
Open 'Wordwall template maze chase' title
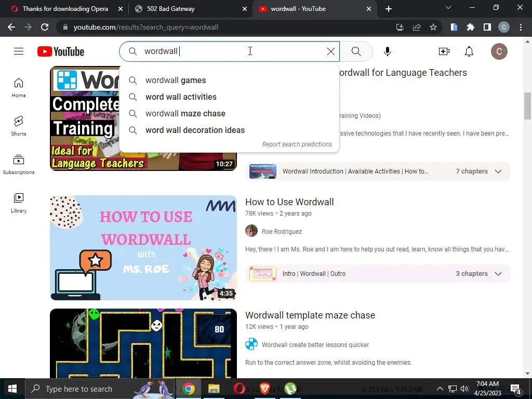tap(310, 315)
